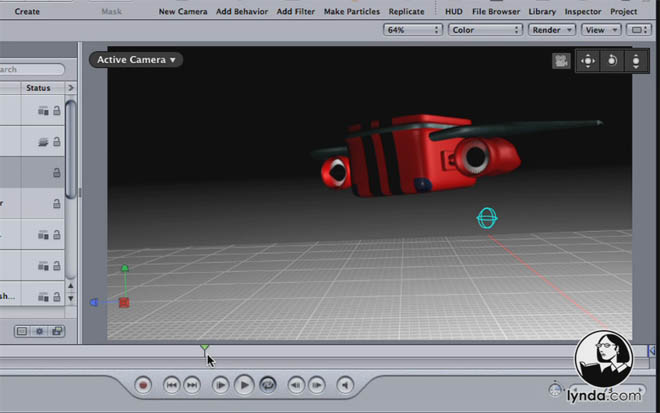This screenshot has width=660, height=413.
Task: Click Add Behavior in the toolbar
Action: tap(242, 11)
